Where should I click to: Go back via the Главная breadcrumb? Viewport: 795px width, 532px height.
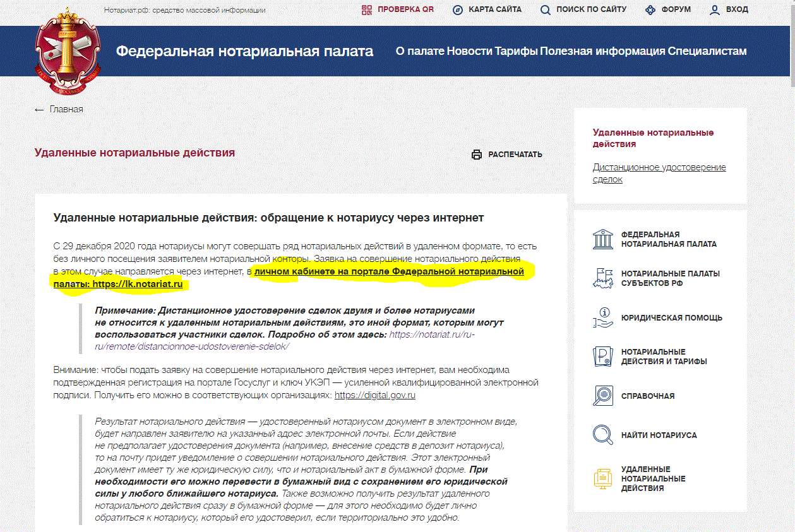66,110
